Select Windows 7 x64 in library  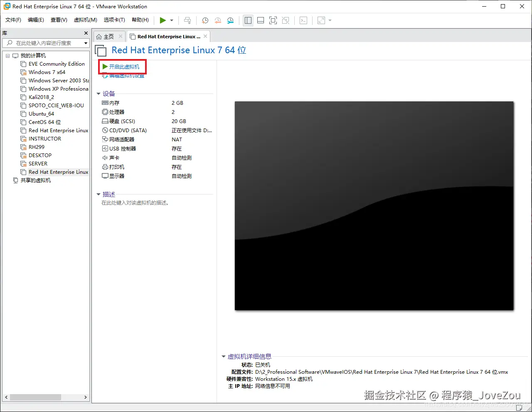[x=47, y=72]
